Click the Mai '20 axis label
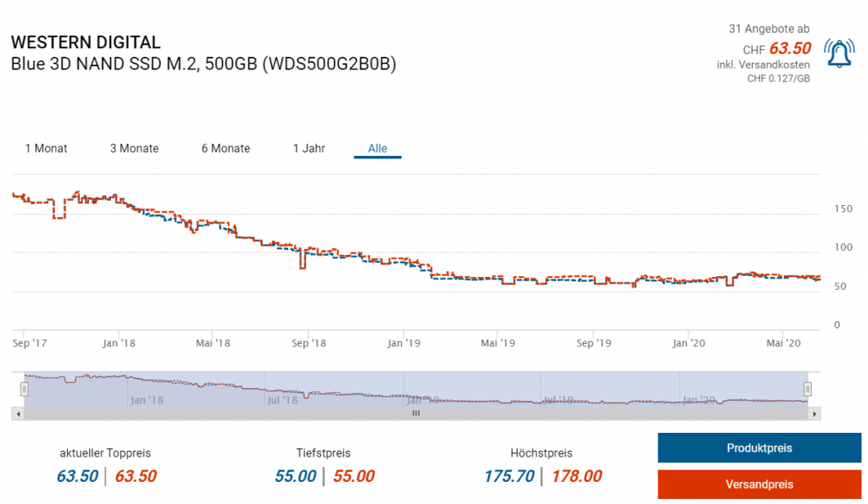Screen dimensions: 868x504 (783, 343)
